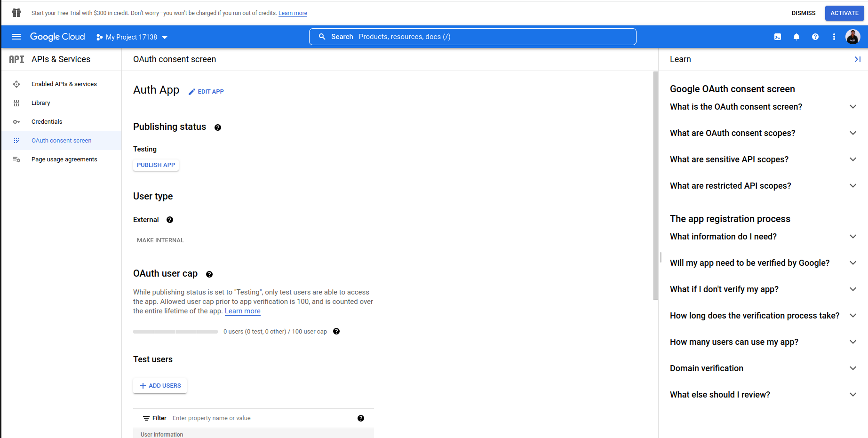Click the API icon beside APIs & Services
Screen dimensions: 868x438
pos(16,59)
